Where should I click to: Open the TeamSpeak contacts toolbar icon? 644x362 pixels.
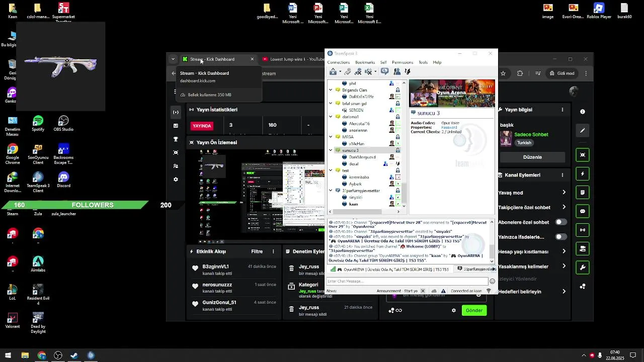(x=397, y=72)
